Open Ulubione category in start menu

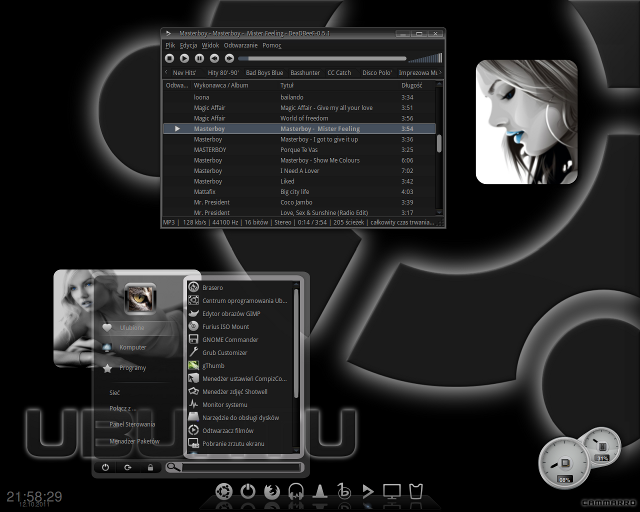click(137, 328)
